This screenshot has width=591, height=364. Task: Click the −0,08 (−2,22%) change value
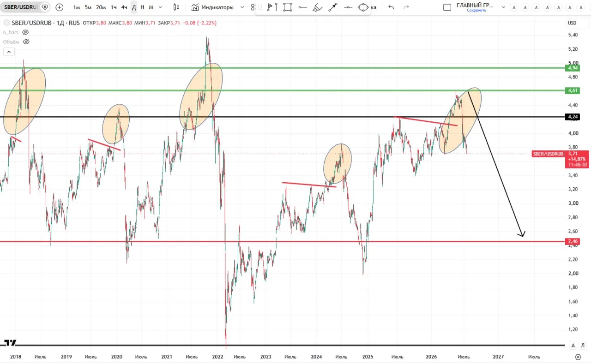[200, 23]
